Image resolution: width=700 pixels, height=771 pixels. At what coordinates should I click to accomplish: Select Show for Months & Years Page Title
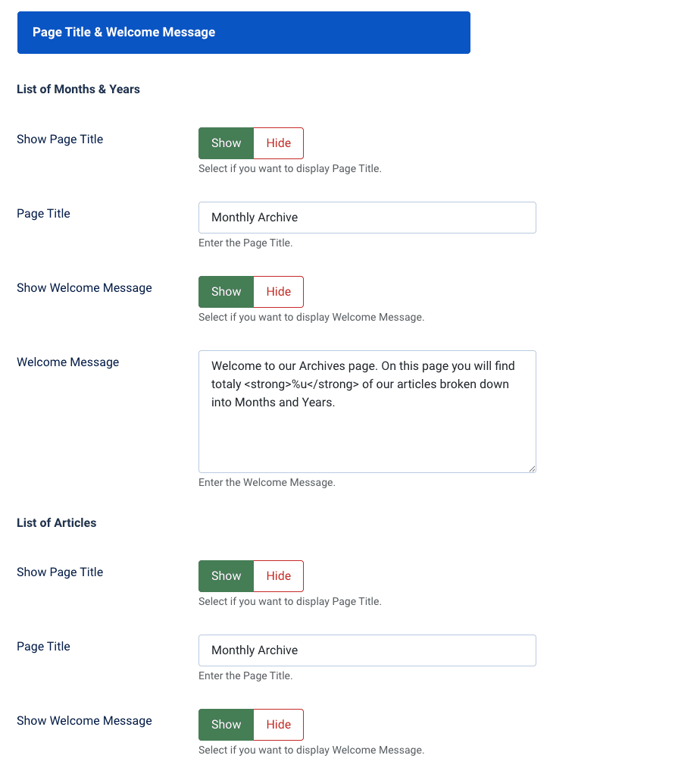(x=226, y=143)
